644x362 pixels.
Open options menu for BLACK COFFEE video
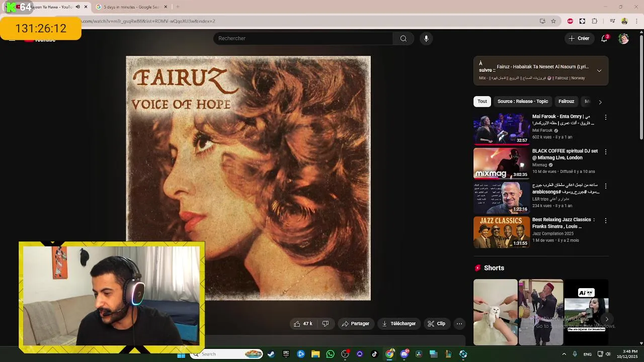coord(605,151)
